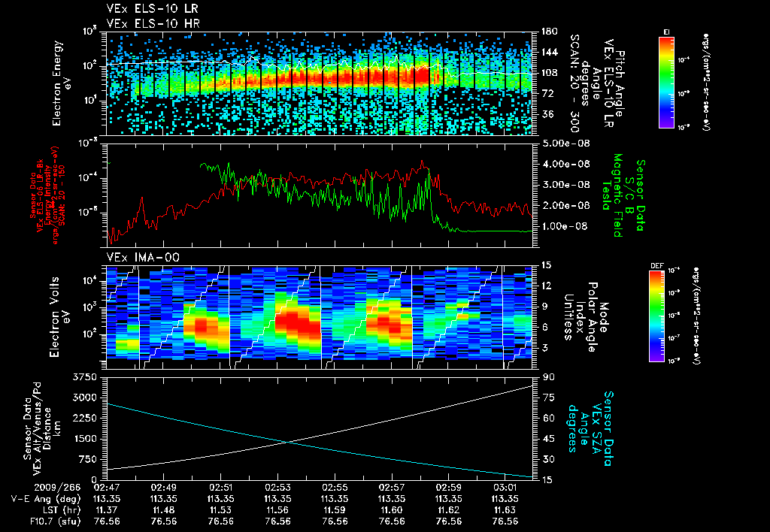
Task: Click the LST value 11.56
Action: (277, 510)
